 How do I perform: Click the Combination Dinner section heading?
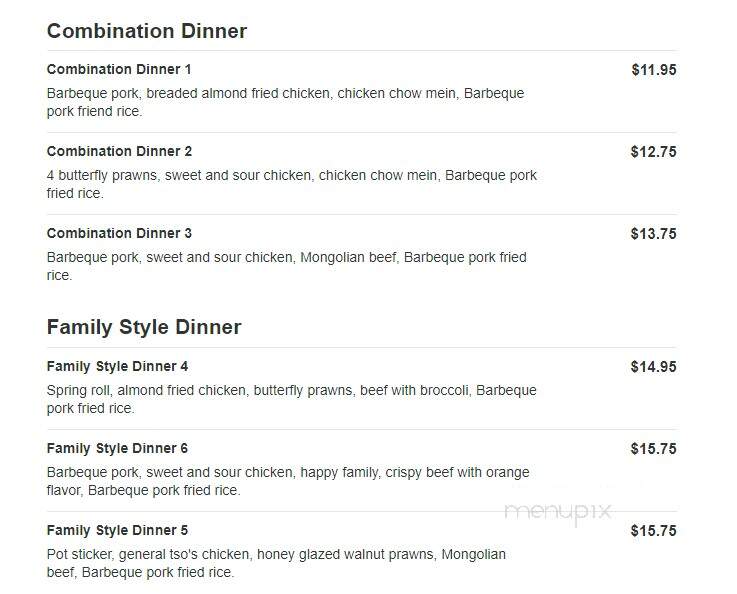(147, 31)
